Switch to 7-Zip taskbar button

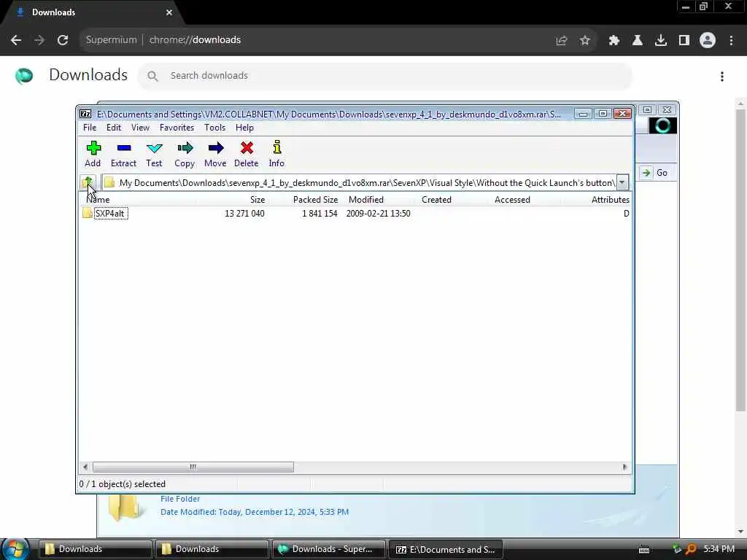(x=446, y=549)
